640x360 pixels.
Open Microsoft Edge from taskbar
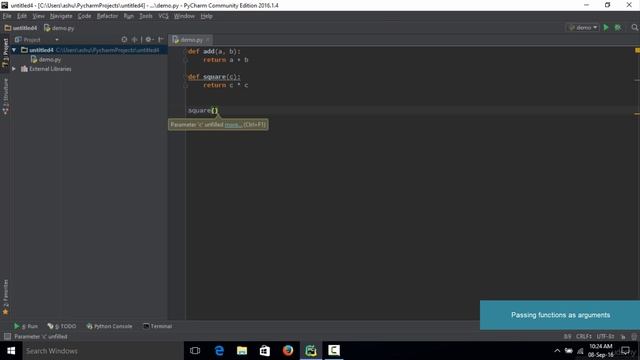pyautogui.click(x=219, y=351)
